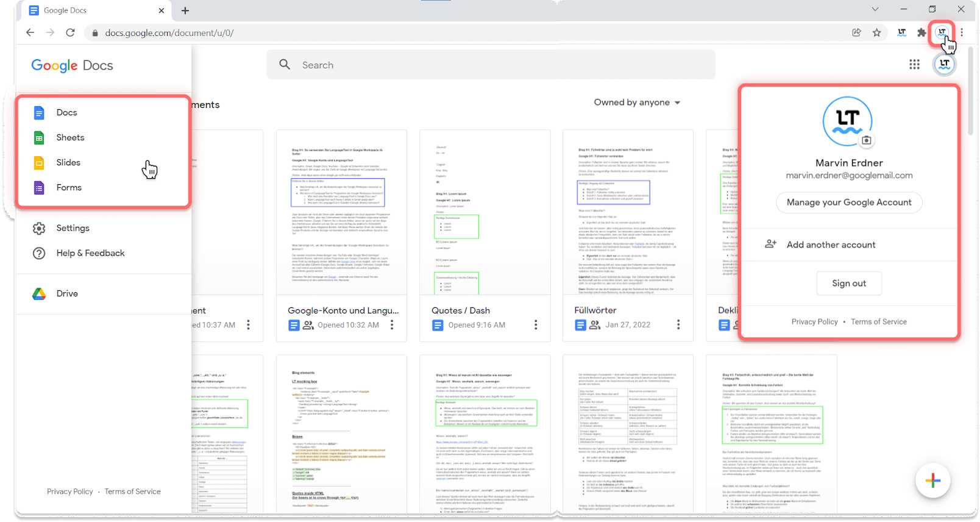Open more options for document opened 10:37 AM
This screenshot has height=522, width=980.
(x=248, y=325)
